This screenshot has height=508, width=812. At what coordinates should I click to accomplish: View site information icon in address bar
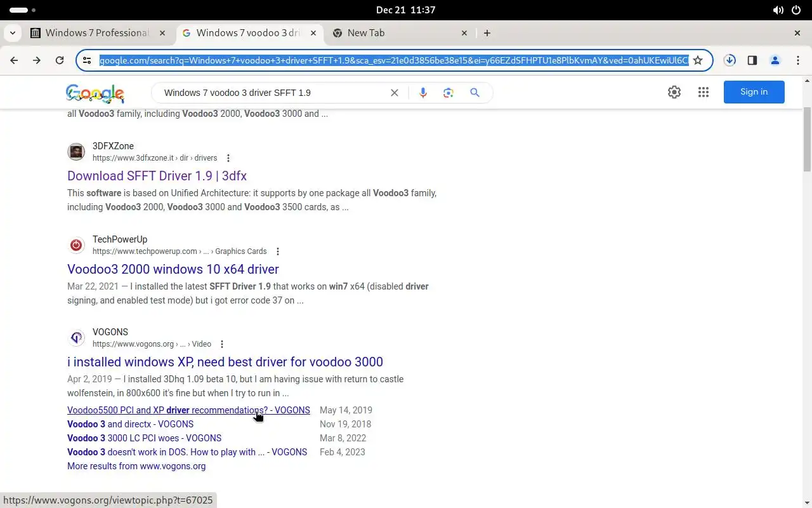pos(88,60)
